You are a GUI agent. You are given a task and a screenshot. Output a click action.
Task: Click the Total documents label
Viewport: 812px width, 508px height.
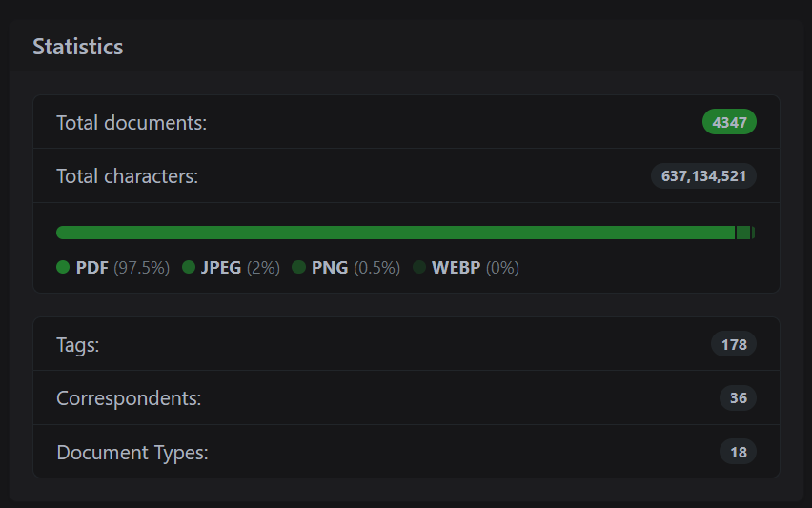pyautogui.click(x=132, y=123)
